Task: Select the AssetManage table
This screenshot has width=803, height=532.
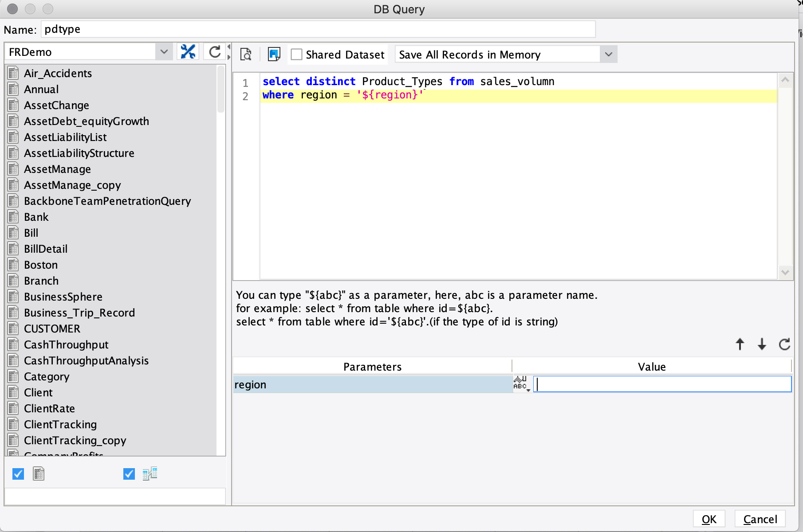Action: pyautogui.click(x=57, y=169)
